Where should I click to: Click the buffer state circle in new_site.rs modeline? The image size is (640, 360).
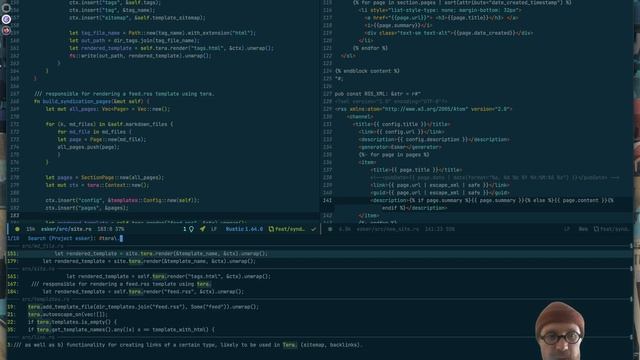tap(330, 229)
